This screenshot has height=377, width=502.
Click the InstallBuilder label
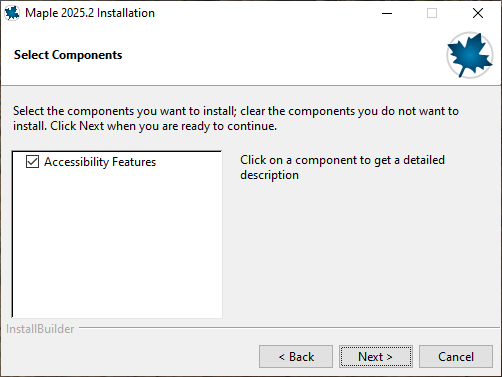(x=40, y=329)
